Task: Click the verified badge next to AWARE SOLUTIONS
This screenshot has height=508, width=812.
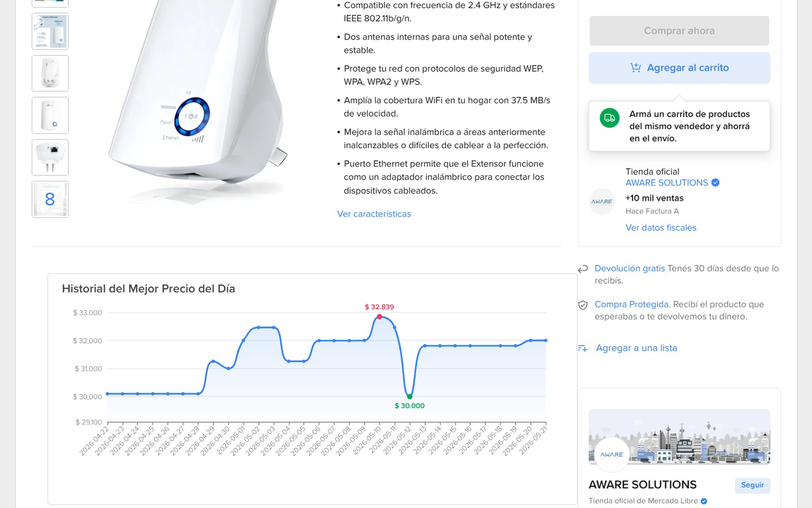Action: (716, 183)
